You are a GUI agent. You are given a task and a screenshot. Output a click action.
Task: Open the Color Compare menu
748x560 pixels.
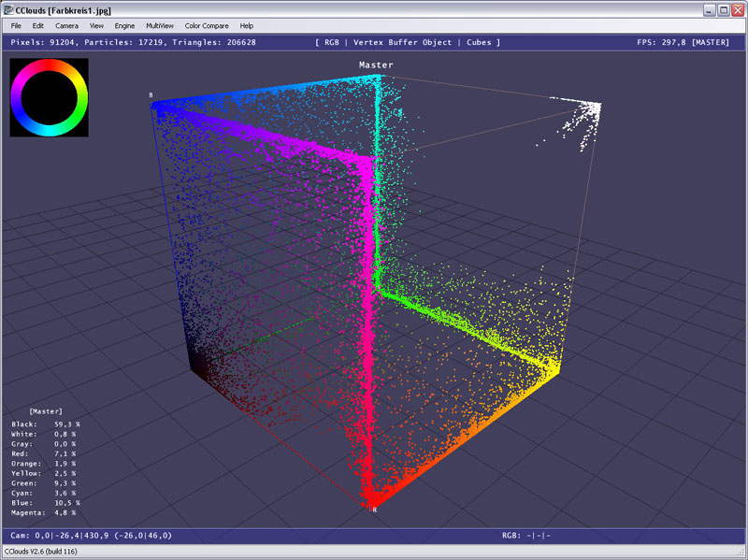(207, 25)
